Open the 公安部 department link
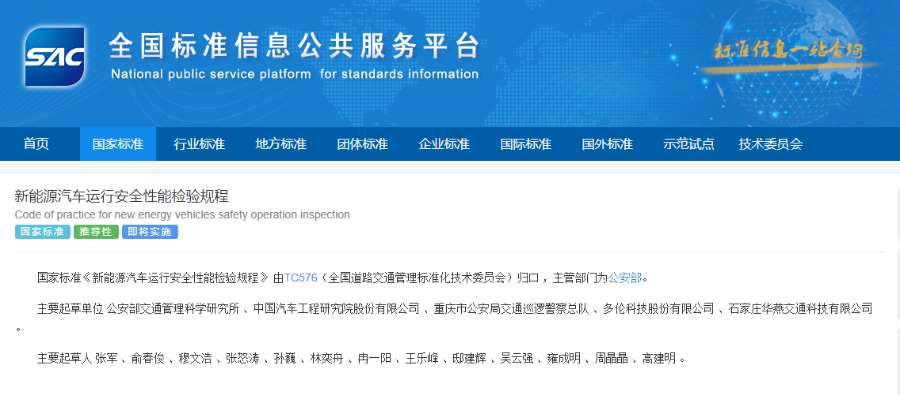This screenshot has width=900, height=395. [x=624, y=278]
